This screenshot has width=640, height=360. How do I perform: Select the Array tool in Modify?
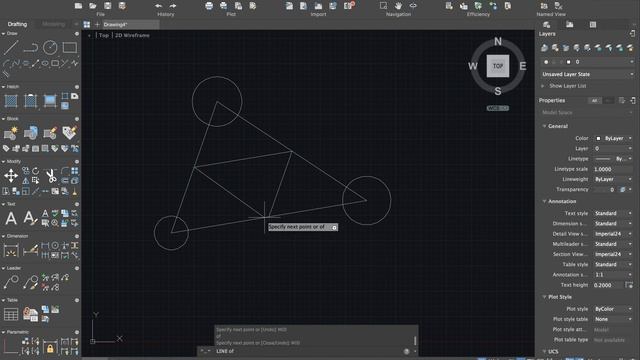click(75, 171)
